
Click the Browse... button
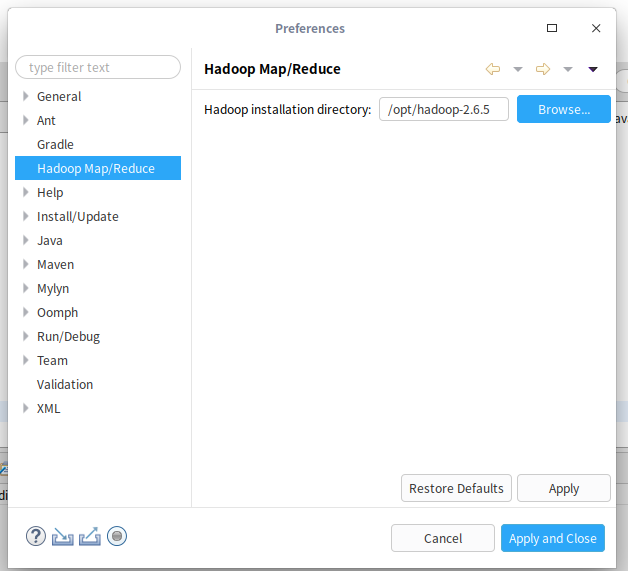pos(564,109)
